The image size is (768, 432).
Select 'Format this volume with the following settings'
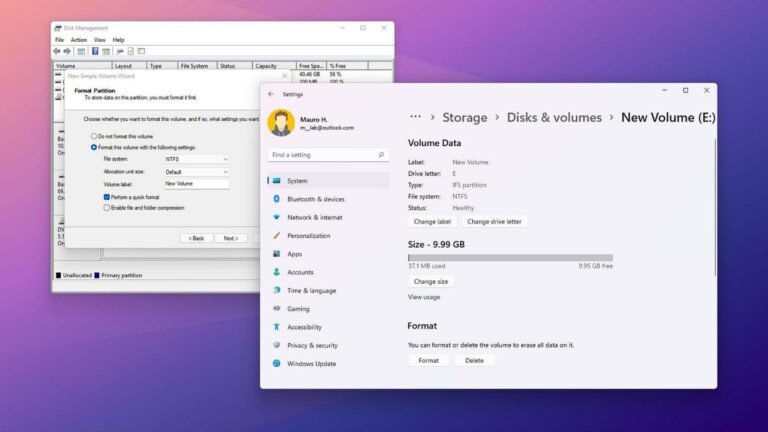(94, 147)
